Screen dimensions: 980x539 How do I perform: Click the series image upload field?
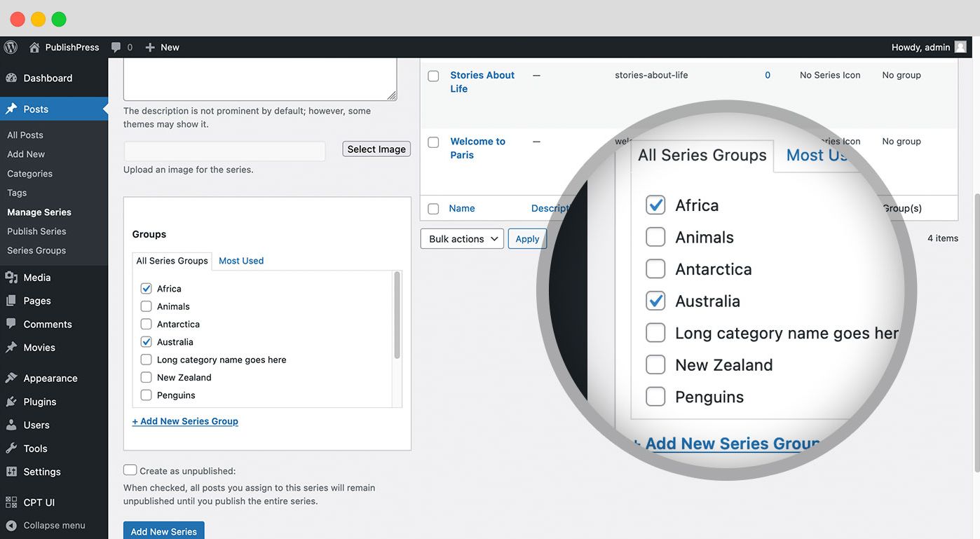tap(224, 151)
